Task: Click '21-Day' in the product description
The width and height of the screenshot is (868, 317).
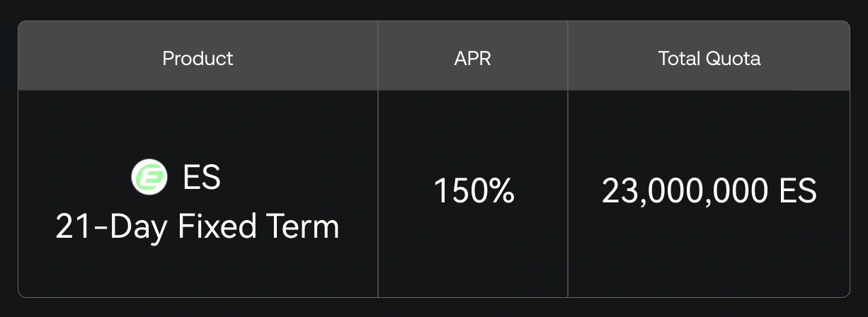Action: 112,226
